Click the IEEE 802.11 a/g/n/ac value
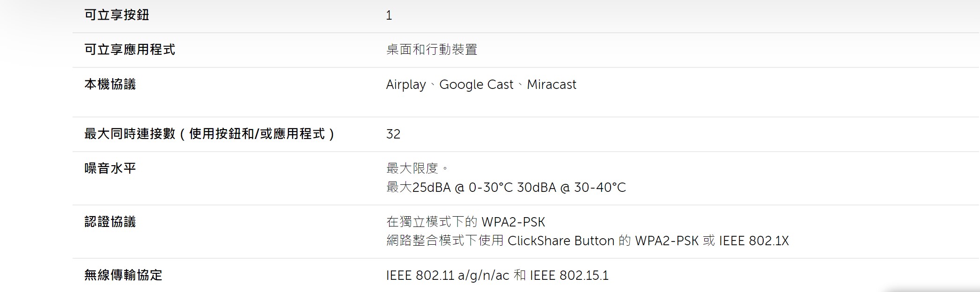This screenshot has height=292, width=980. click(448, 276)
